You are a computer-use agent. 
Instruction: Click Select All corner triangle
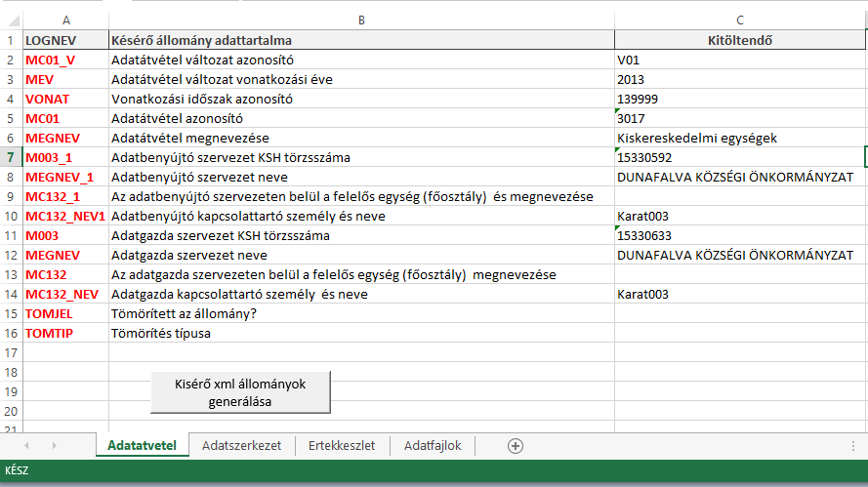(14, 21)
